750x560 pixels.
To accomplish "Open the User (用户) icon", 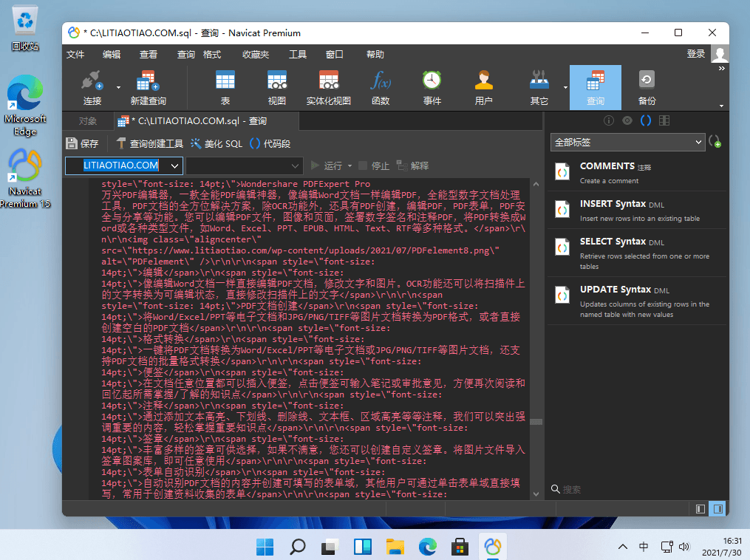I will tap(483, 88).
